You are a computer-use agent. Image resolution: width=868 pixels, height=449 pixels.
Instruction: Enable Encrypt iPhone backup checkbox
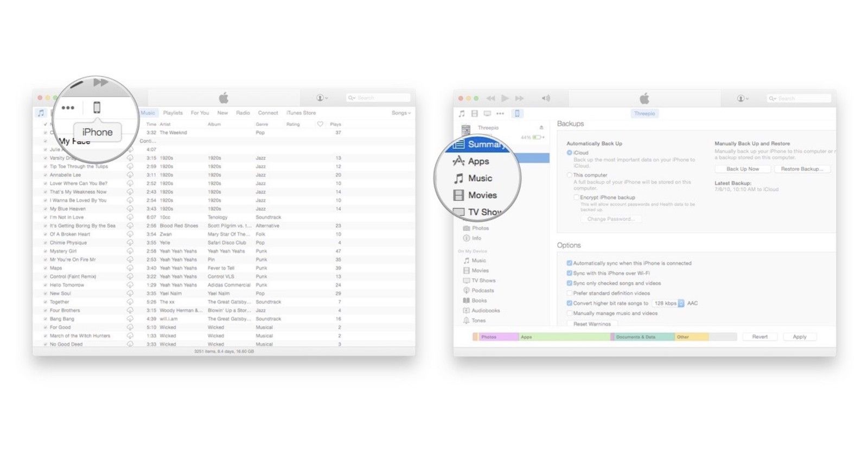[x=576, y=197]
